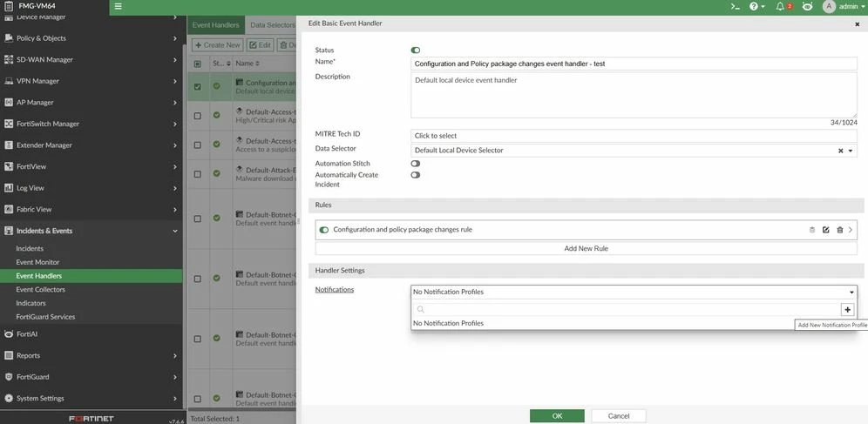Expand the Log View chevron

(x=175, y=188)
